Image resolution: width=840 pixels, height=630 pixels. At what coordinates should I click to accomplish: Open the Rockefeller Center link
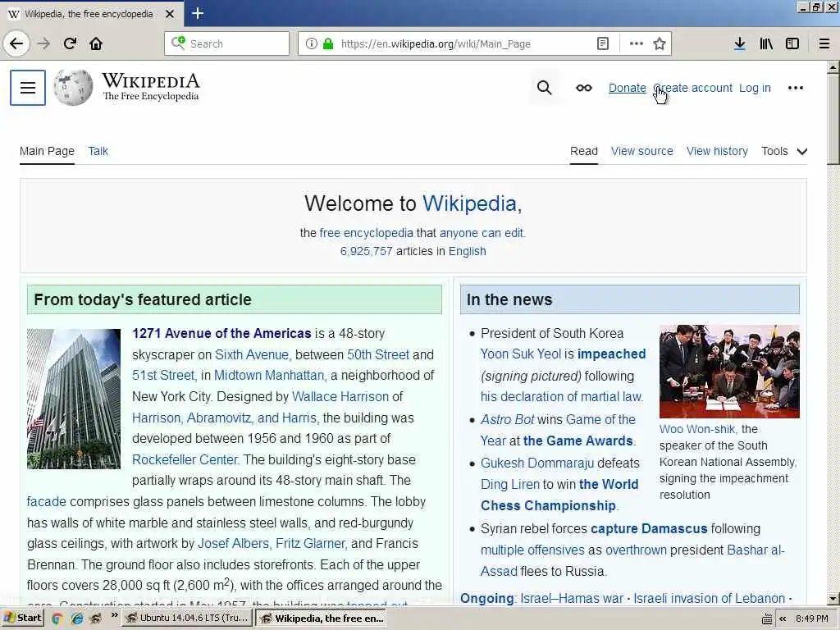[x=185, y=459]
